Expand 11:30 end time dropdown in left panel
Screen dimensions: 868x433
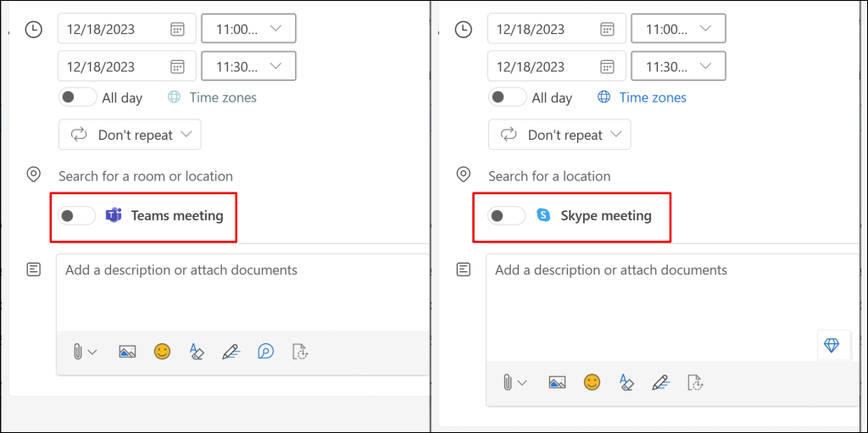248,66
